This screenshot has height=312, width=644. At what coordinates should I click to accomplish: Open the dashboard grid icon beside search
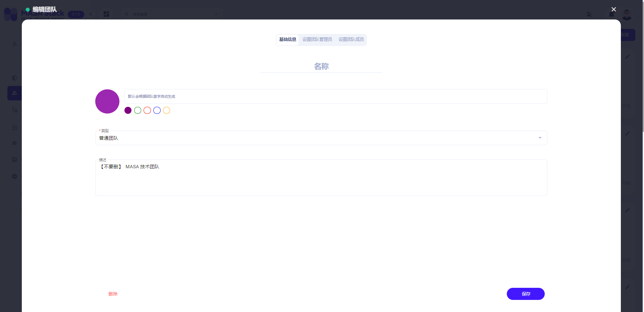tap(106, 14)
